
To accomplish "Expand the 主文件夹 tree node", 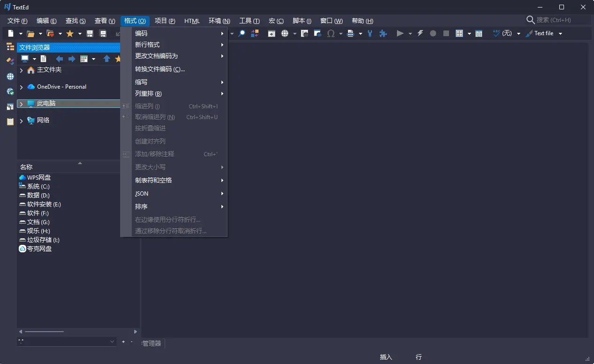I will (22, 70).
